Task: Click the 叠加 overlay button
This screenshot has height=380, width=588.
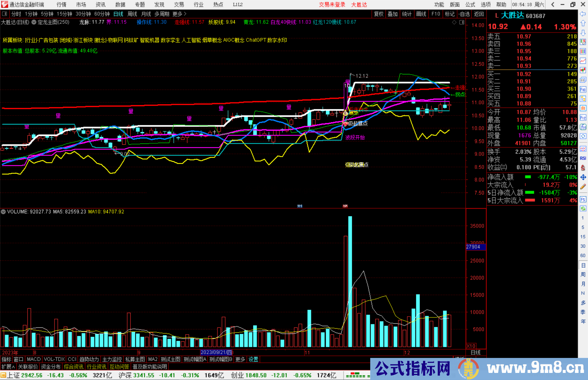Action: 393,14
